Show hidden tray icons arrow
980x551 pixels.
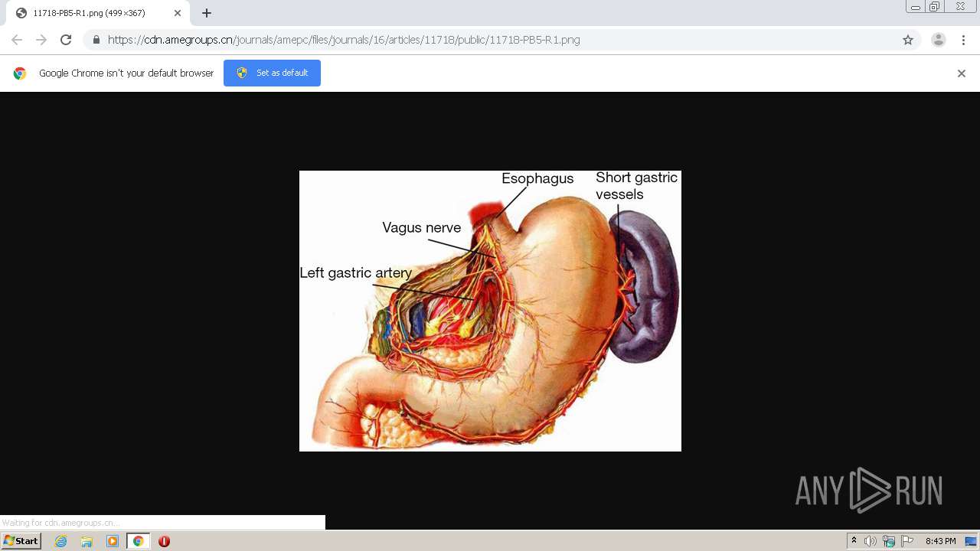(x=854, y=541)
